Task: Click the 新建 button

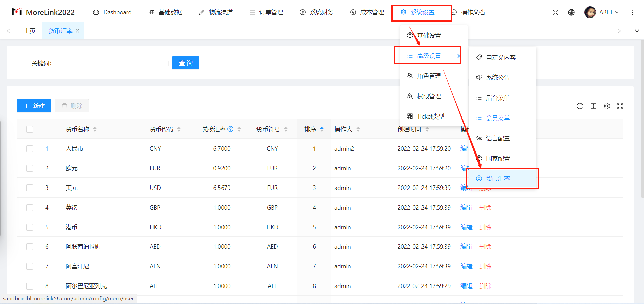Action: (x=34, y=106)
